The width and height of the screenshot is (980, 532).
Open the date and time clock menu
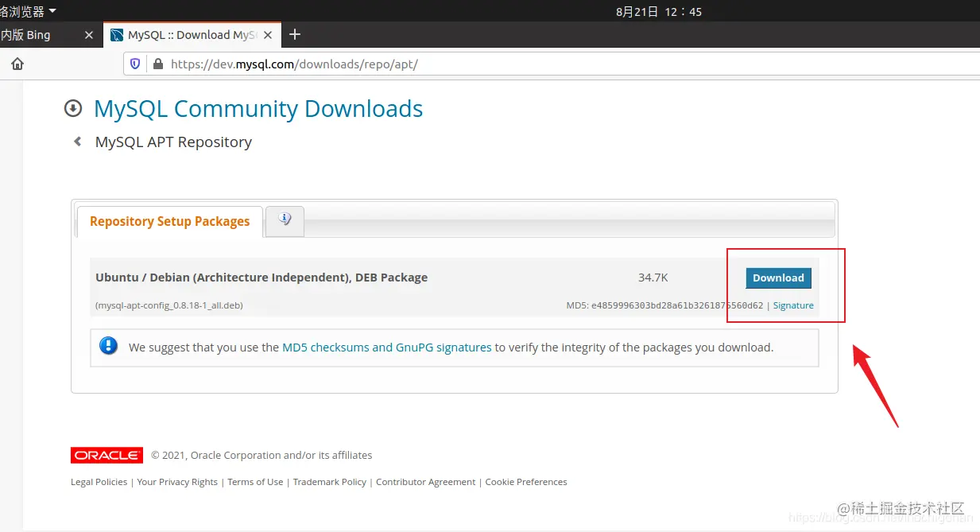point(659,11)
